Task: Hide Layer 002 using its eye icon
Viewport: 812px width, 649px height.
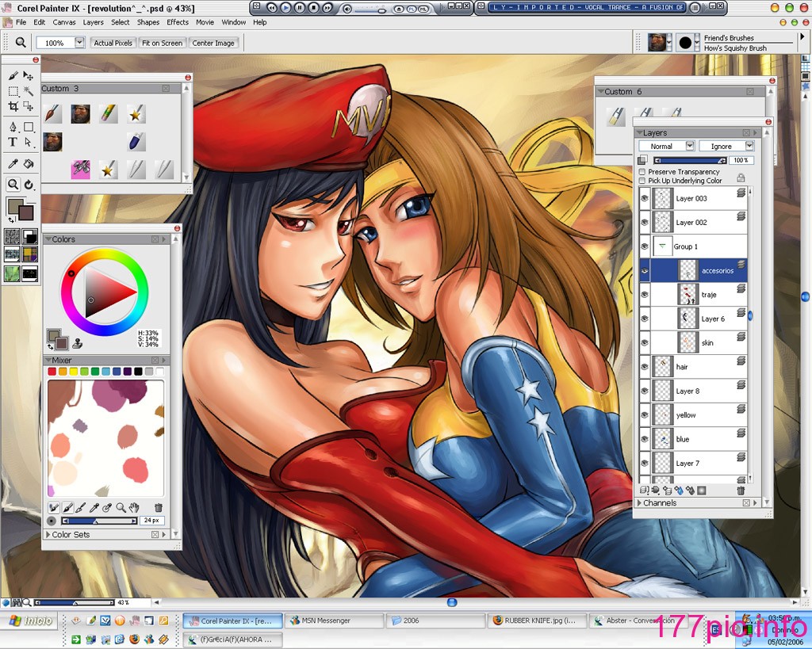Action: tap(645, 223)
